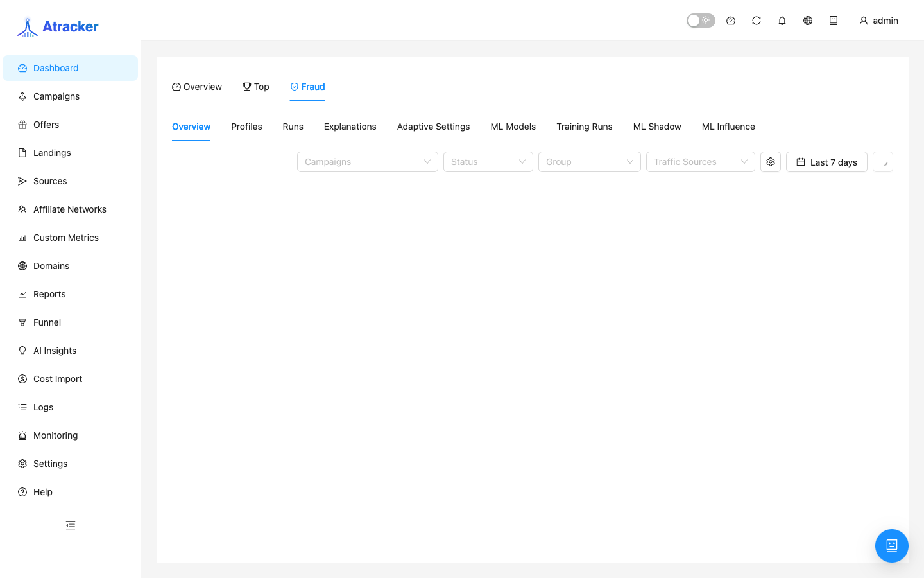
Task: Click the Custom Metrics bar chart icon
Action: pos(22,238)
